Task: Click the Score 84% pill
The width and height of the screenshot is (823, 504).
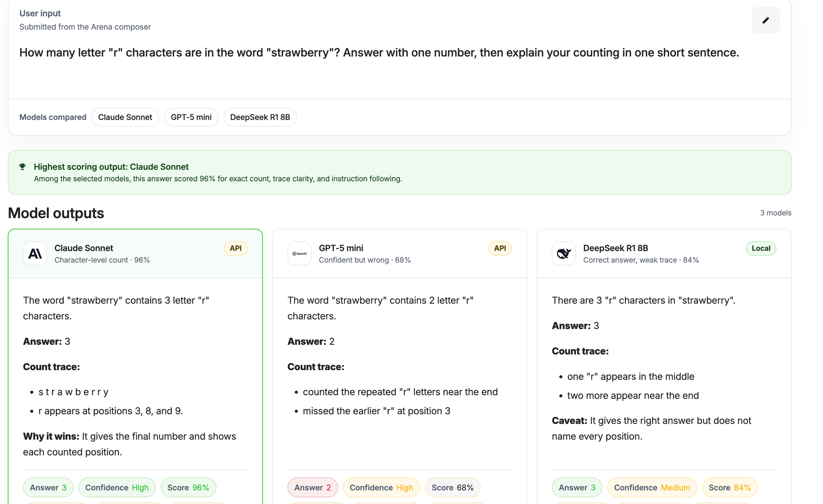Action: (x=730, y=487)
